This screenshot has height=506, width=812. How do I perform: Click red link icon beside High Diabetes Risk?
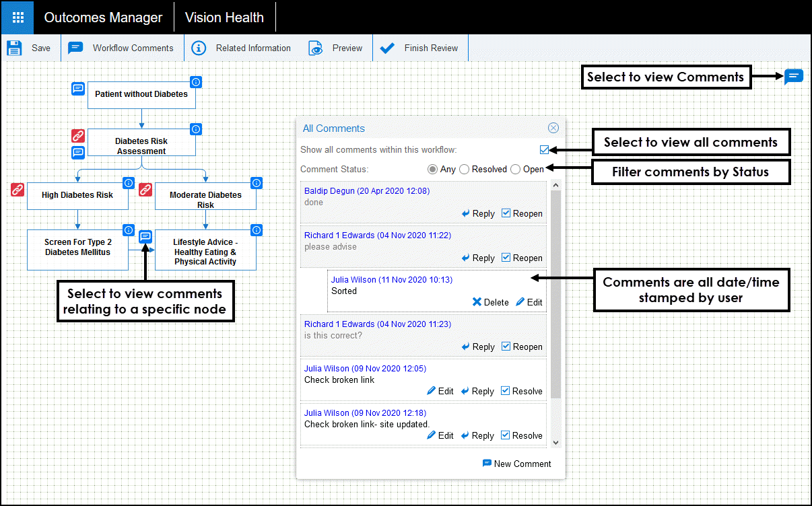point(18,190)
